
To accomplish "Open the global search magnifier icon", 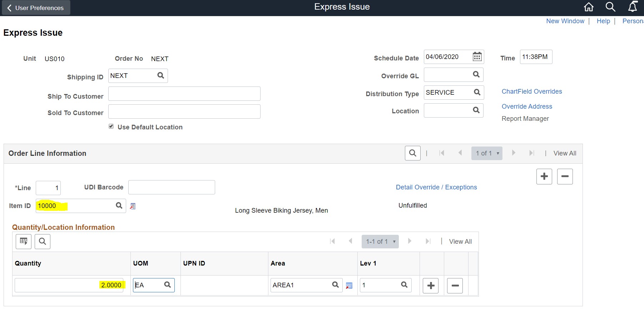I will point(610,7).
